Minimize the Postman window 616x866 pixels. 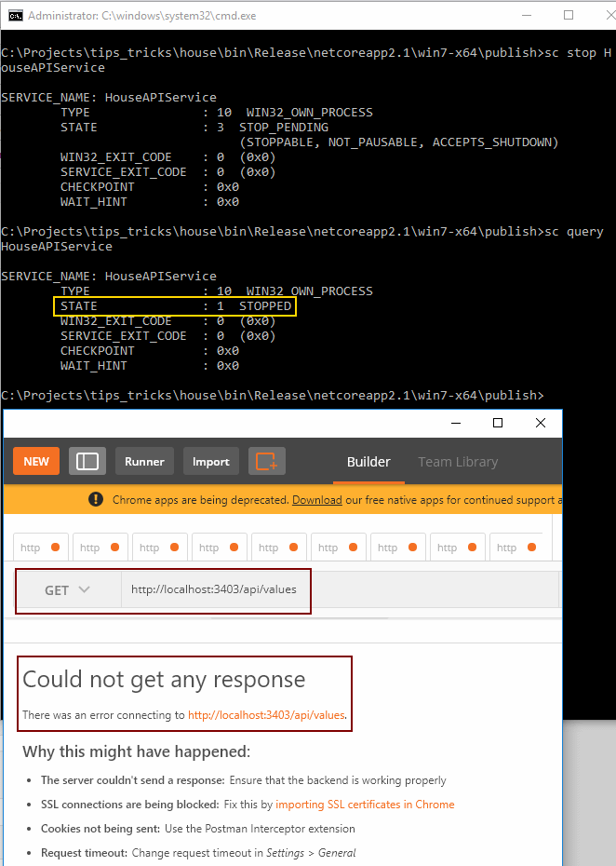456,423
